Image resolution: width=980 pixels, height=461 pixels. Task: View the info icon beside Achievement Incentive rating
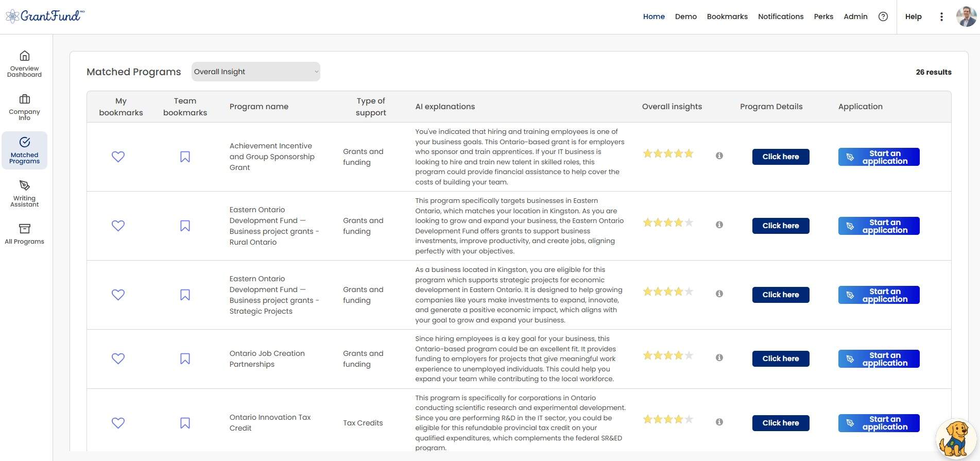[719, 155]
